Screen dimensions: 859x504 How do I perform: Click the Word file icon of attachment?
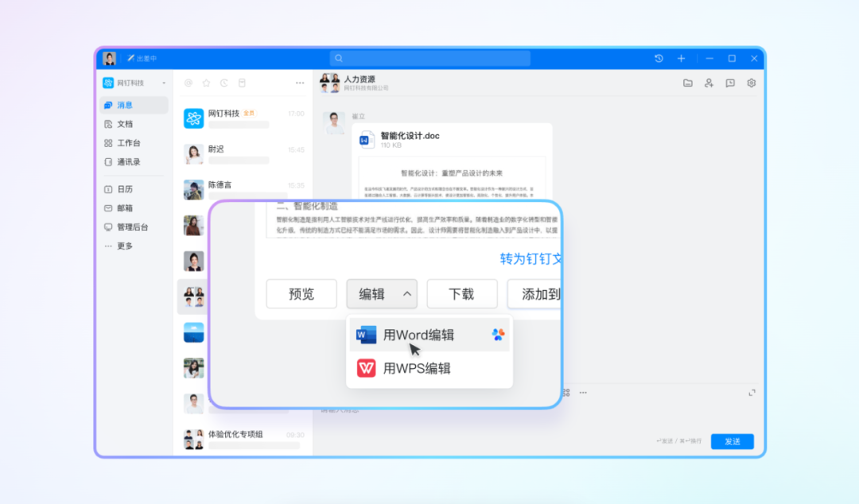(x=366, y=140)
